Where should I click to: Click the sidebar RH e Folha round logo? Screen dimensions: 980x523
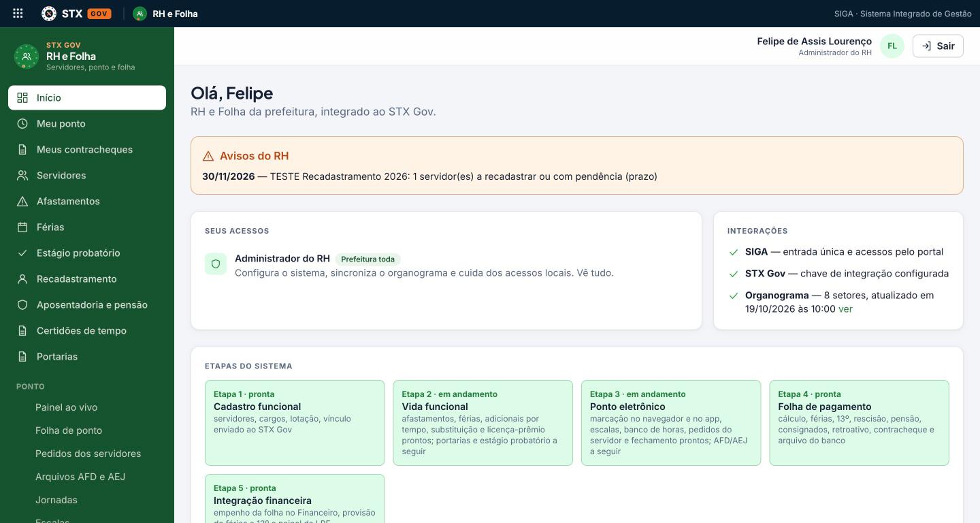pos(26,57)
